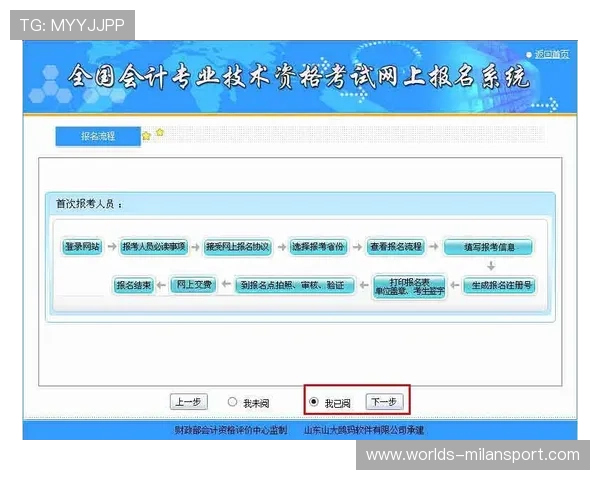
Task: Click the 报考人员必读事项 flow step
Action: pyautogui.click(x=153, y=247)
